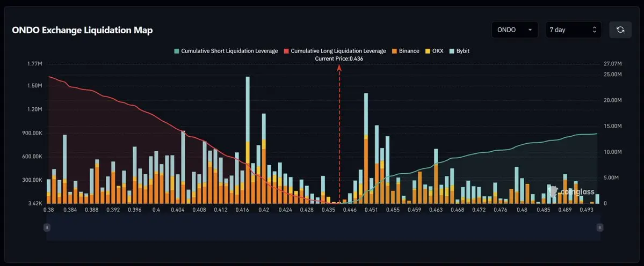The image size is (644, 266).
Task: Click the red Cumulative Long legend swatch
Action: pos(286,51)
